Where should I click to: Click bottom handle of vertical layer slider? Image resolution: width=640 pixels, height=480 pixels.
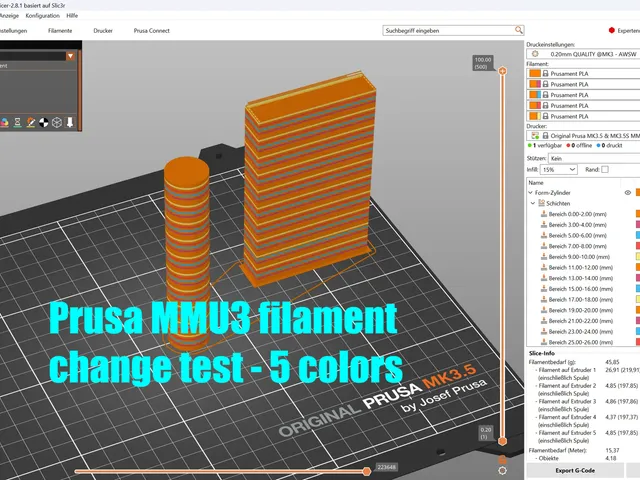click(x=502, y=441)
